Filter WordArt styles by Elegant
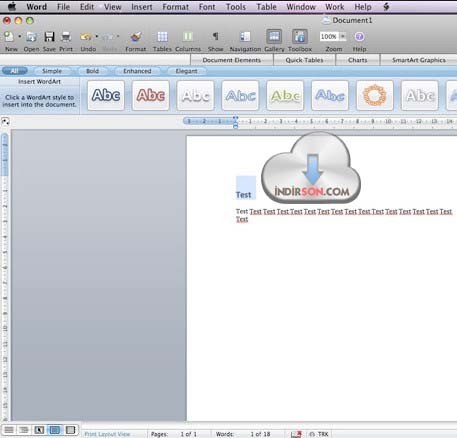Image resolution: width=457 pixels, height=438 pixels. click(186, 71)
